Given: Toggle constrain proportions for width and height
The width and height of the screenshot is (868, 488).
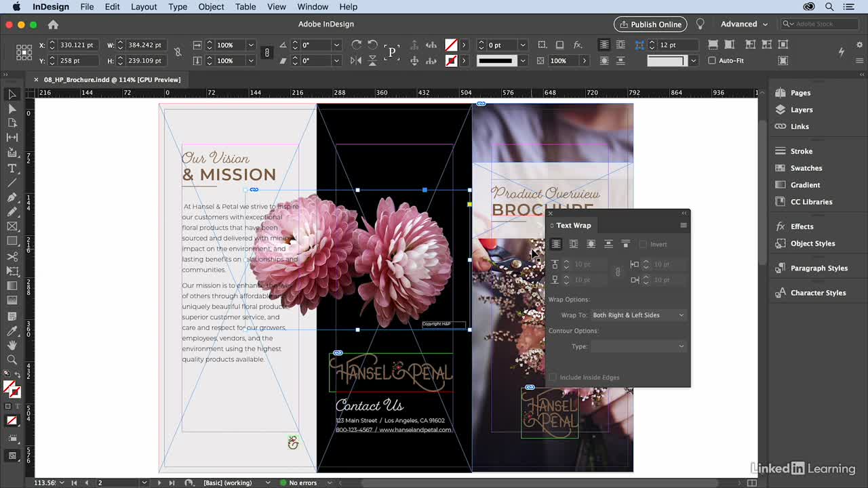Looking at the screenshot, I should click(178, 52).
